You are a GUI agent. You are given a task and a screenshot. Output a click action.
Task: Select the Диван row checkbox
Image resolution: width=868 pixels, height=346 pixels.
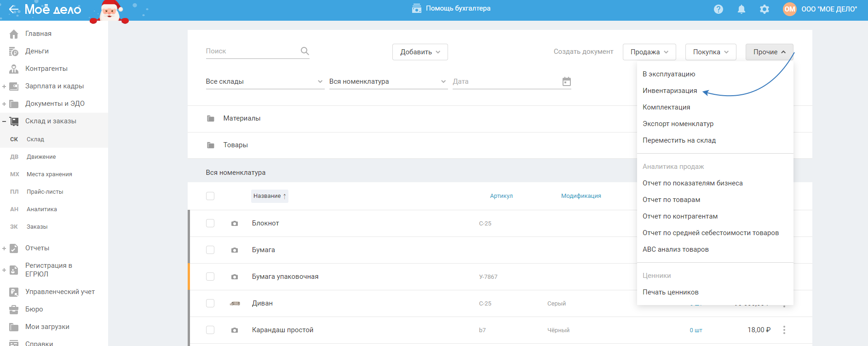[x=210, y=303]
